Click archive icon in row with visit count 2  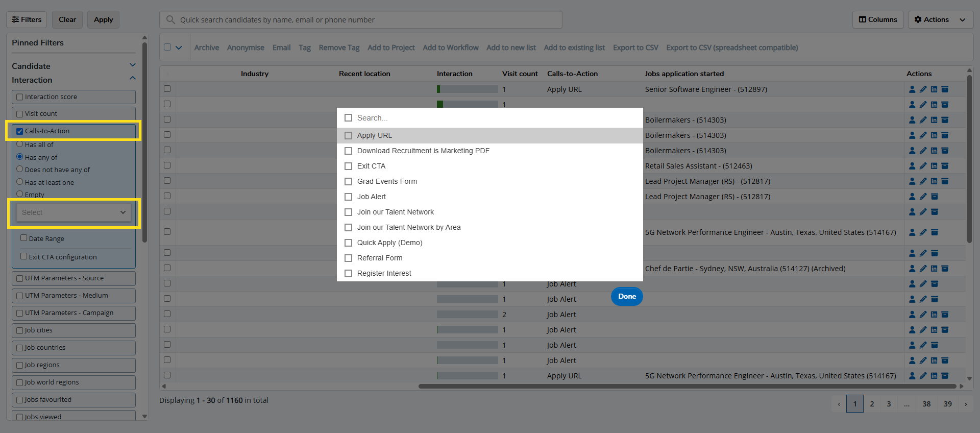coord(945,315)
